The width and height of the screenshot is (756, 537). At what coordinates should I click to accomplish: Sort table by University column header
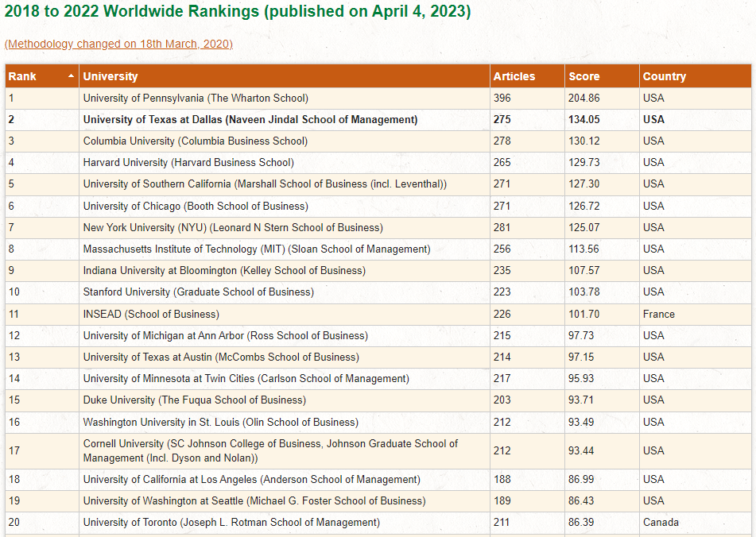(x=110, y=76)
